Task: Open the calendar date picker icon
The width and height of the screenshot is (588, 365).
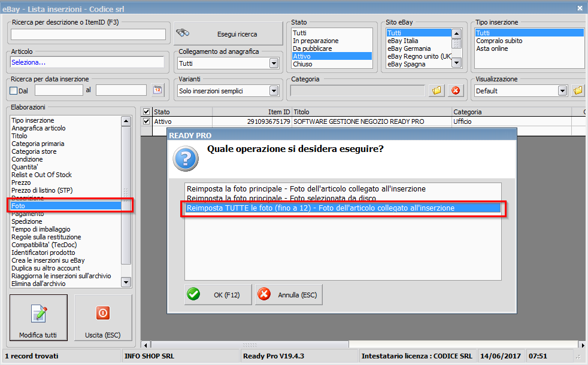Action: coord(157,90)
